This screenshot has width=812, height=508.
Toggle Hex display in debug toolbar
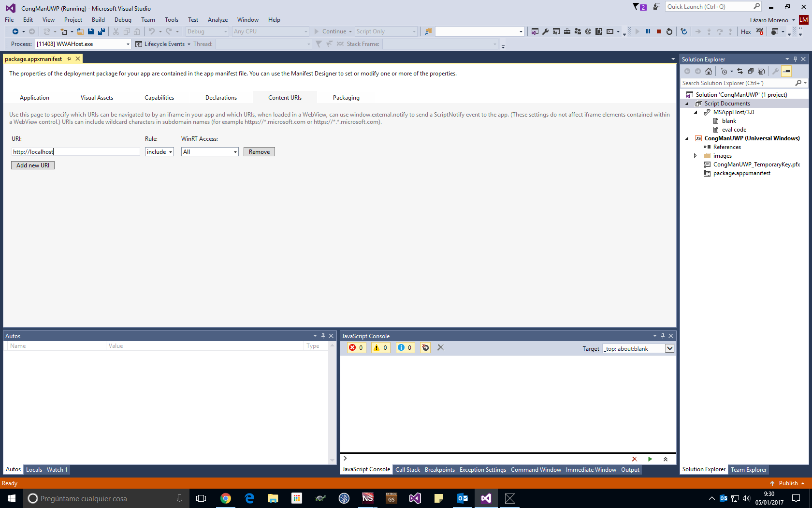(746, 32)
